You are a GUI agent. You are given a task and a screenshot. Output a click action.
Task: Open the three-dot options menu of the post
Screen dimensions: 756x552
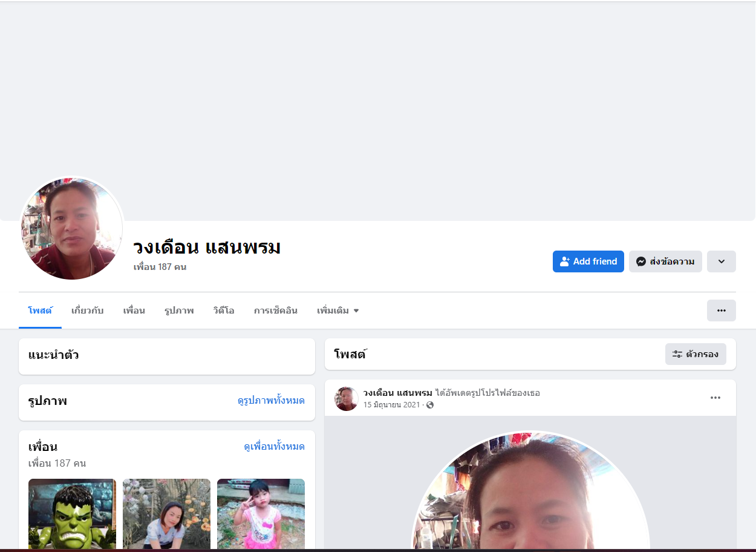[x=715, y=398]
